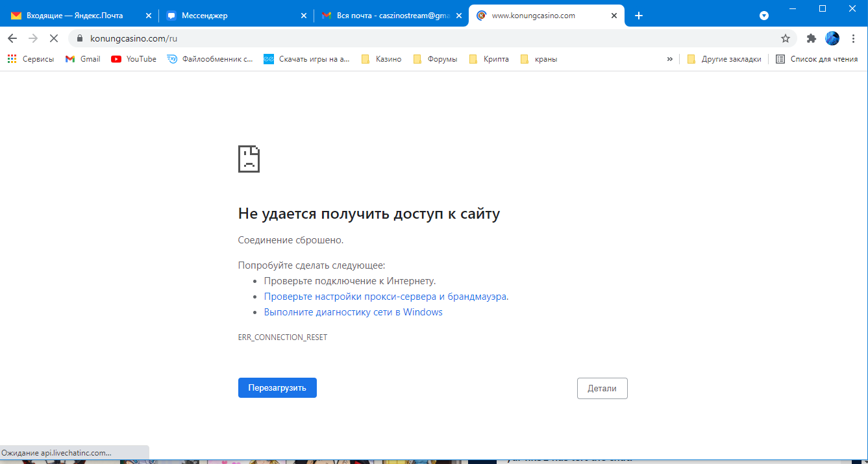Screen dimensions: 868x464
Task: Open the Сервисы apps shortcut
Action: pyautogui.click(x=31, y=59)
